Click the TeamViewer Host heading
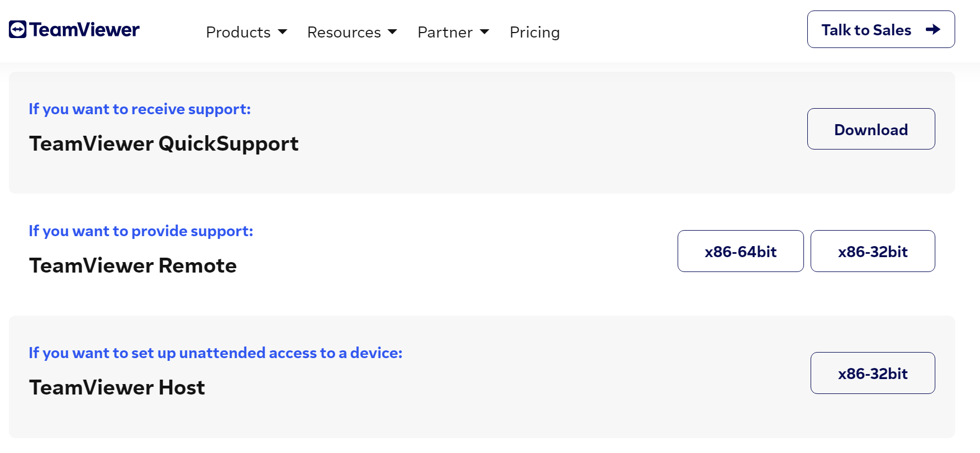This screenshot has width=980, height=453. pyautogui.click(x=117, y=387)
